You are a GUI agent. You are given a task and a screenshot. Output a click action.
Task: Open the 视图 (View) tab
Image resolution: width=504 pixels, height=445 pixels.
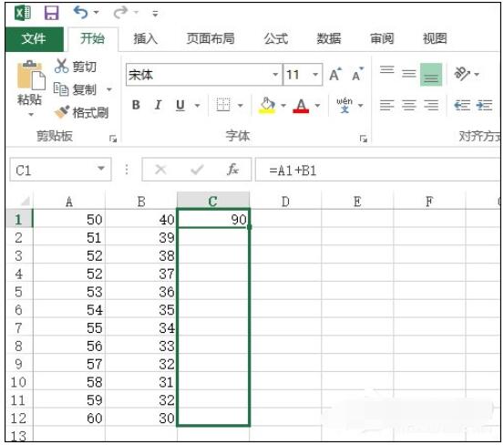pyautogui.click(x=435, y=39)
